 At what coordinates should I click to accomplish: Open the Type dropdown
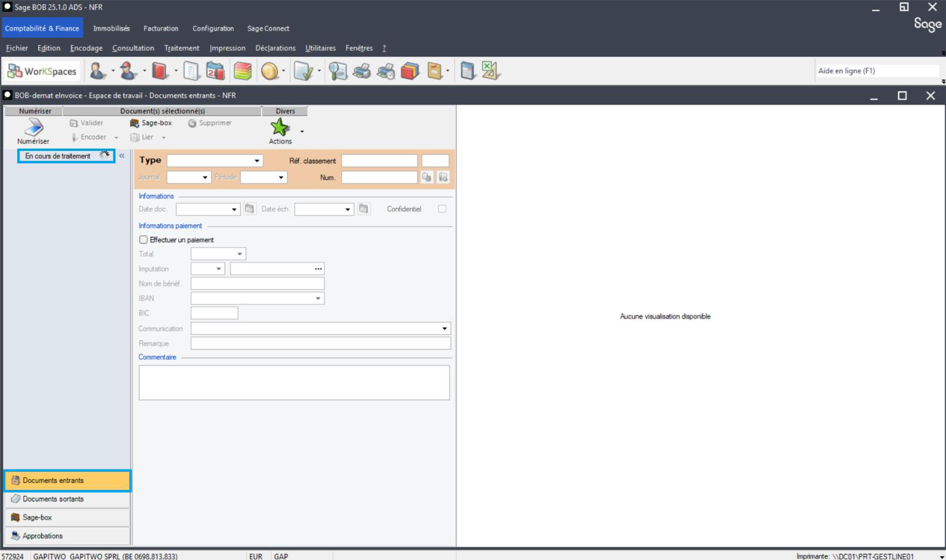[256, 160]
